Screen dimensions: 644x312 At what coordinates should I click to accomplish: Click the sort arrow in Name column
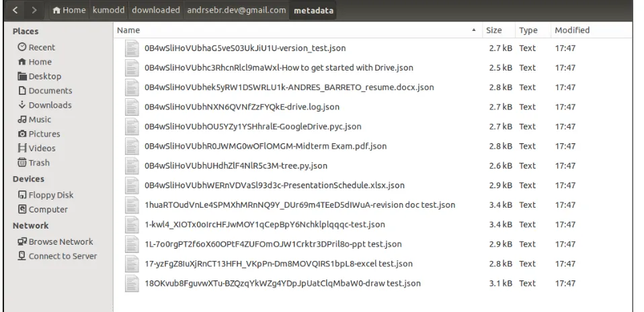pos(474,30)
